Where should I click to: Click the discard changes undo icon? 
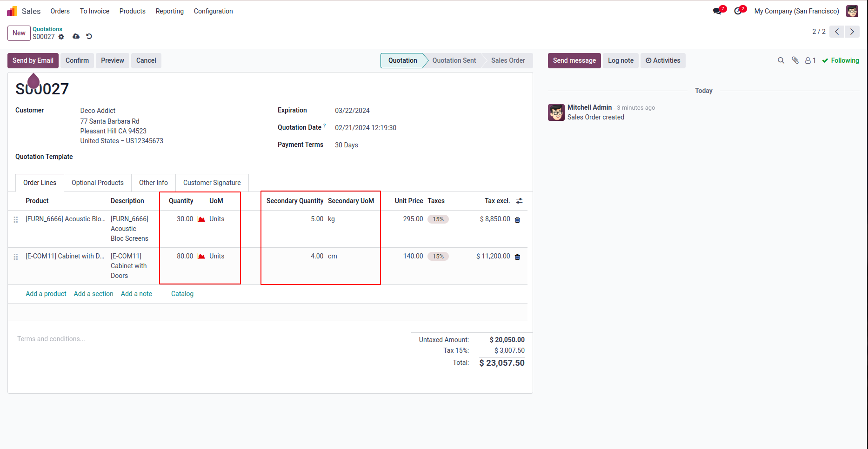89,36
